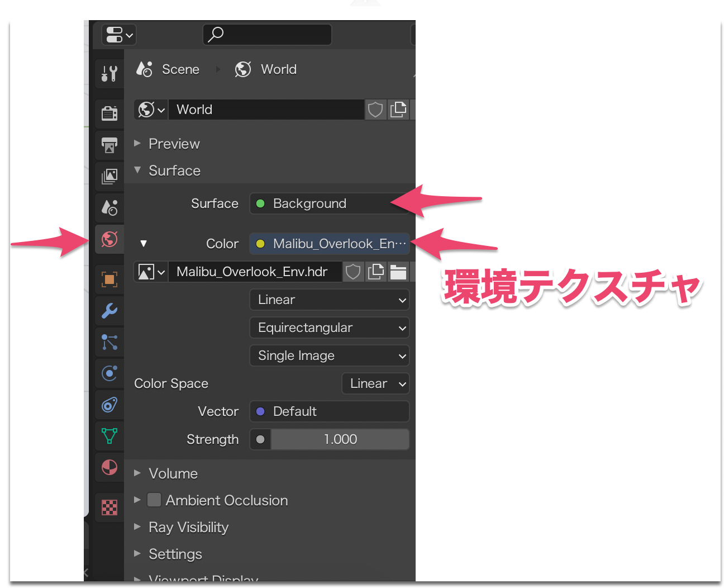
Task: Enable the Ambient Occlusion checkbox
Action: pos(154,500)
